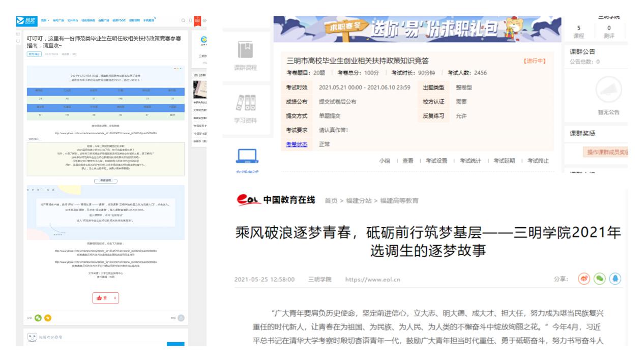
Task: Click the 课群公告 heading
Action: pyautogui.click(x=581, y=52)
